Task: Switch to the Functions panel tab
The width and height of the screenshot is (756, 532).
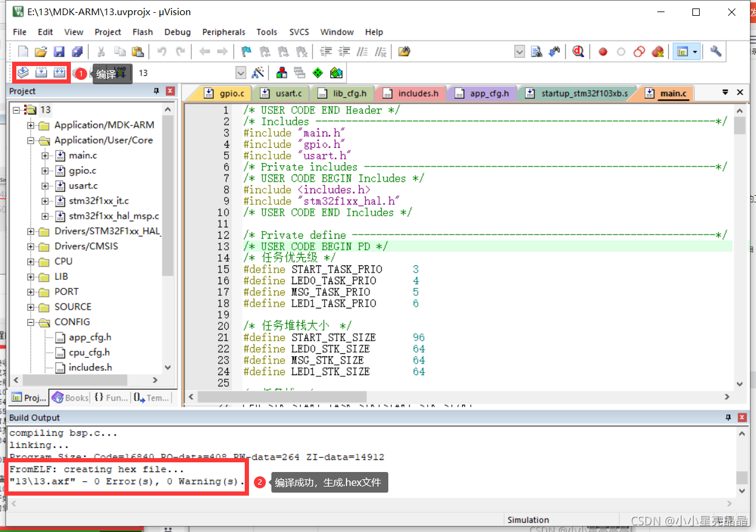Action: click(111, 397)
